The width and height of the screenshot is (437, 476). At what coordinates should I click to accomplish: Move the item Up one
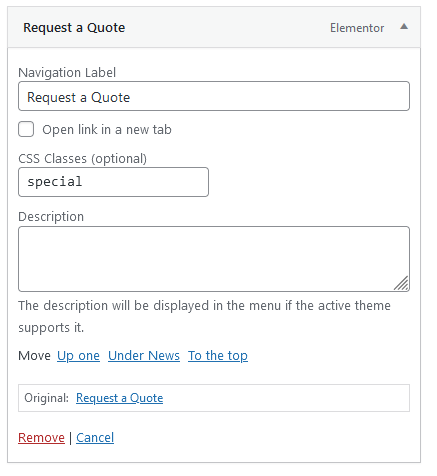[x=78, y=356]
